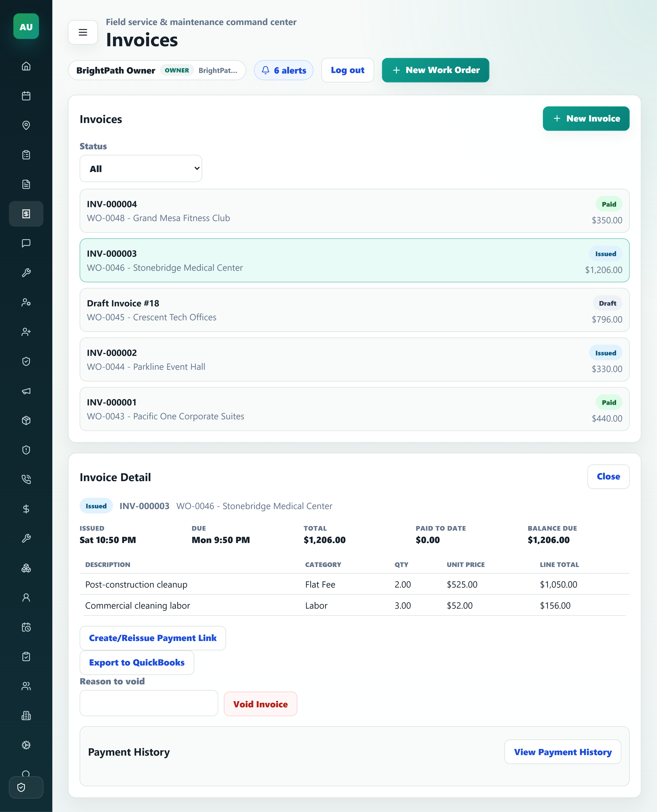Click the Log out button

347,70
